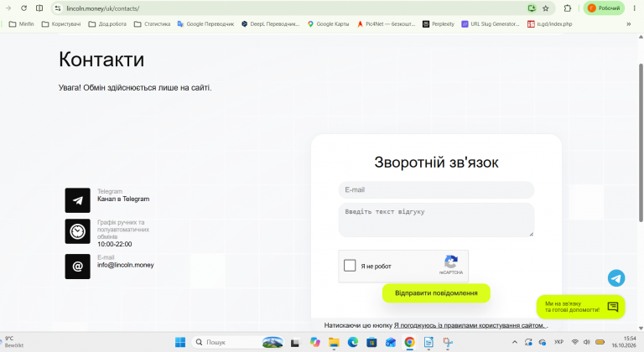This screenshot has height=352, width=644.
Task: Click the reCAPTCHA logo
Action: click(x=451, y=261)
